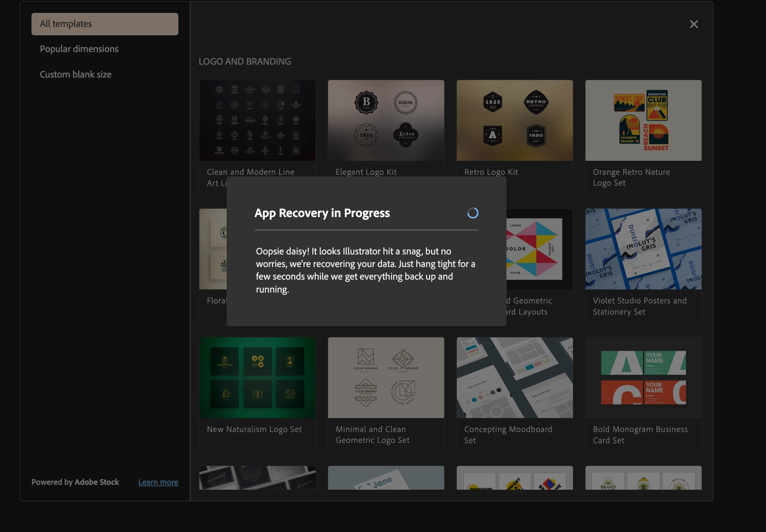Pick Orange Retro Nature Logo Set thumbnail
The image size is (766, 532).
point(643,120)
